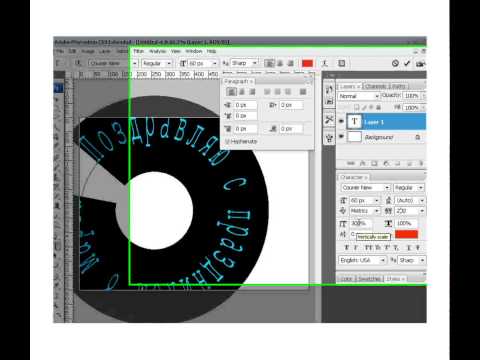Viewport: 480px width, 360px height.
Task: Toggle the Hyphenate checkbox
Action: 228,142
